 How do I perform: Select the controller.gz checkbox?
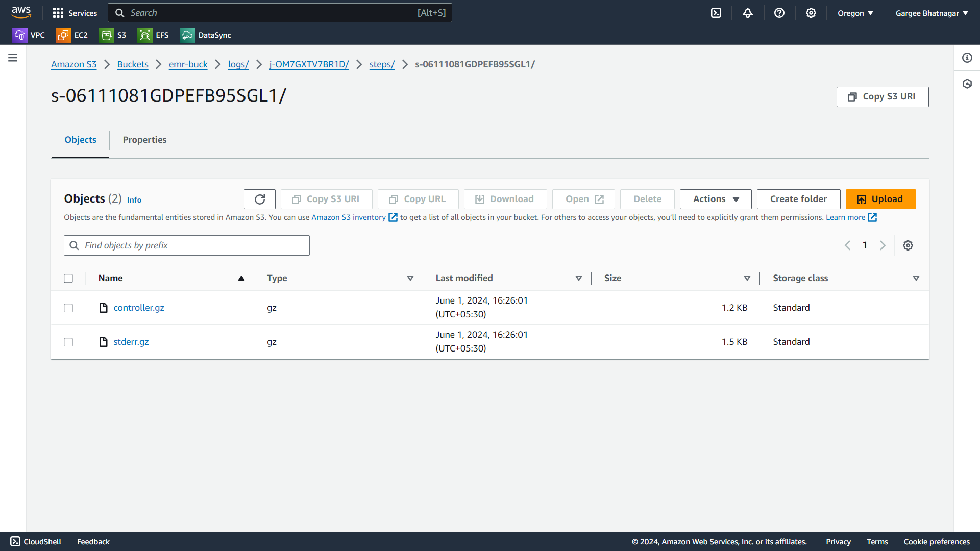point(68,308)
